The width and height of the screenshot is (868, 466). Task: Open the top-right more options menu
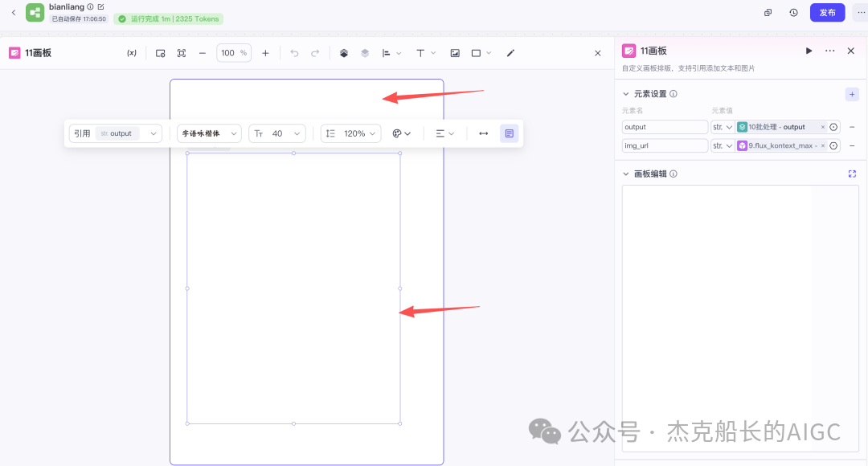pos(861,13)
